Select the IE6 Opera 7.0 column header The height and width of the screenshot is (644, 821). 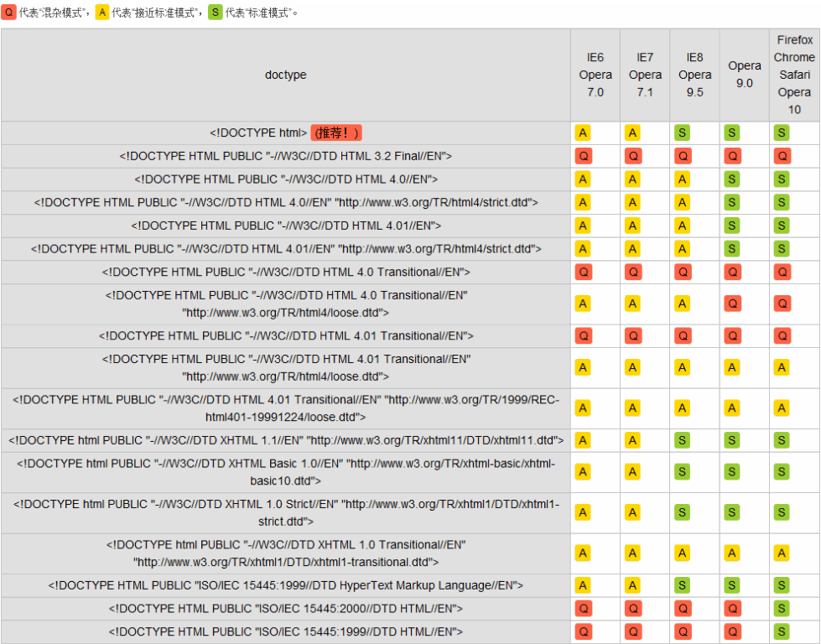click(x=595, y=75)
